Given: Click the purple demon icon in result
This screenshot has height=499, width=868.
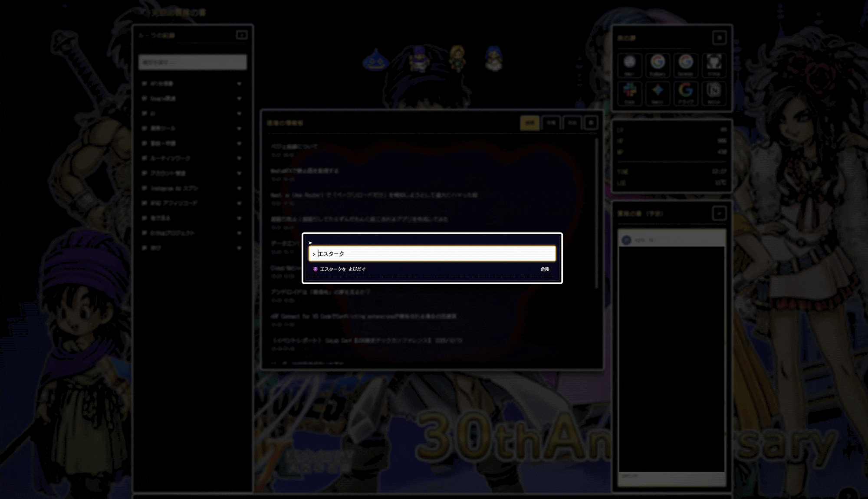Looking at the screenshot, I should tap(316, 269).
